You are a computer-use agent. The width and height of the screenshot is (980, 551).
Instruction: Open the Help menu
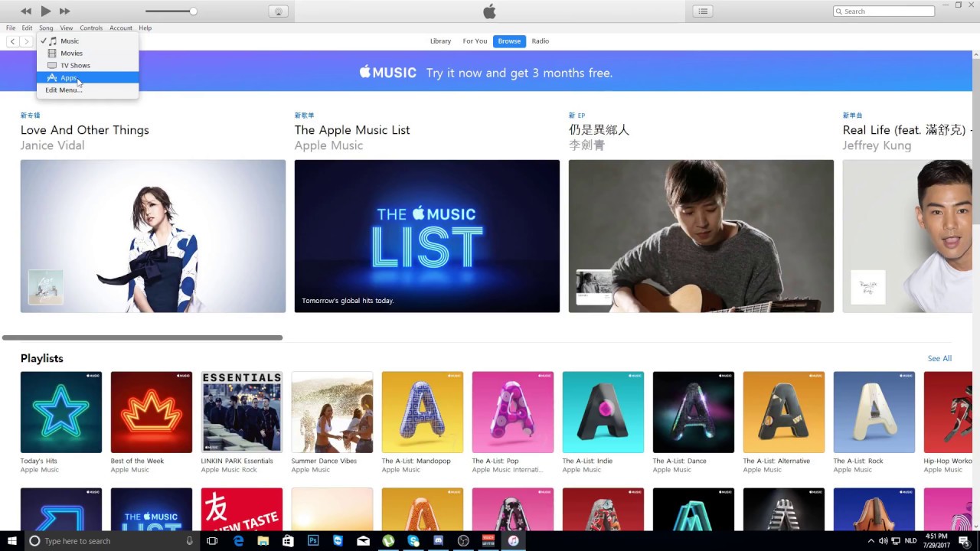click(145, 28)
